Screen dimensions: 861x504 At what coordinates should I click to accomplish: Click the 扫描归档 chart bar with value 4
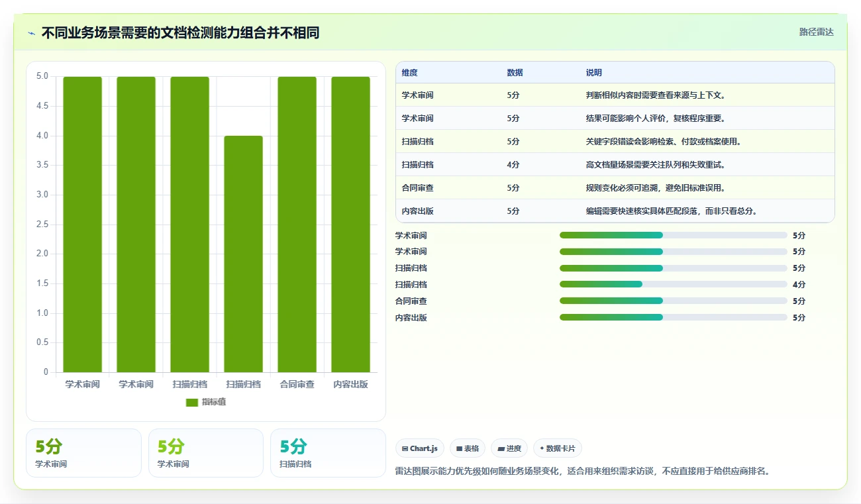click(x=243, y=254)
